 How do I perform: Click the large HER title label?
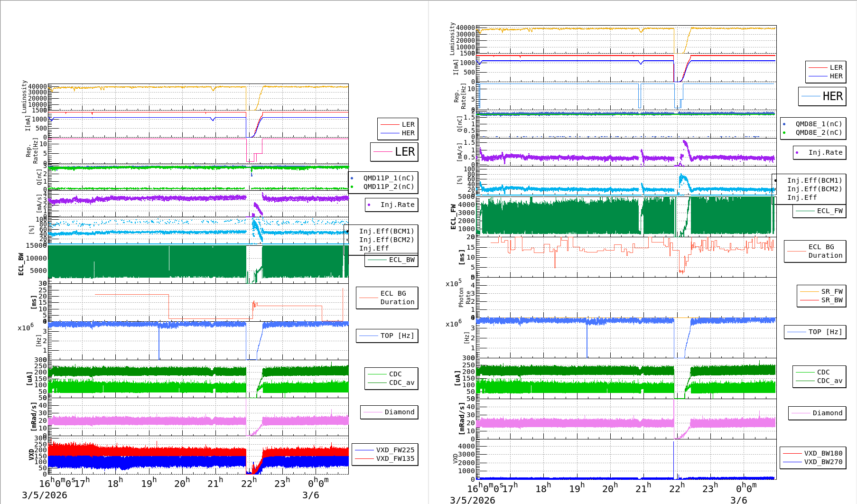(x=832, y=96)
